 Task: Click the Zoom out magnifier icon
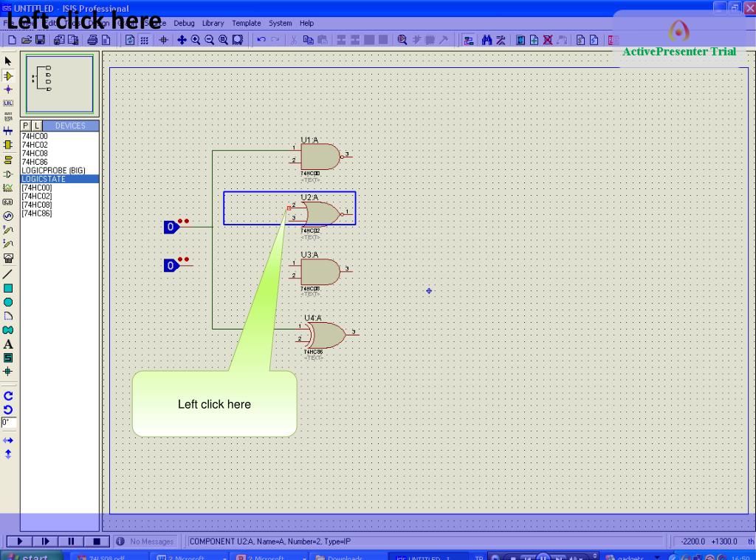click(x=209, y=40)
